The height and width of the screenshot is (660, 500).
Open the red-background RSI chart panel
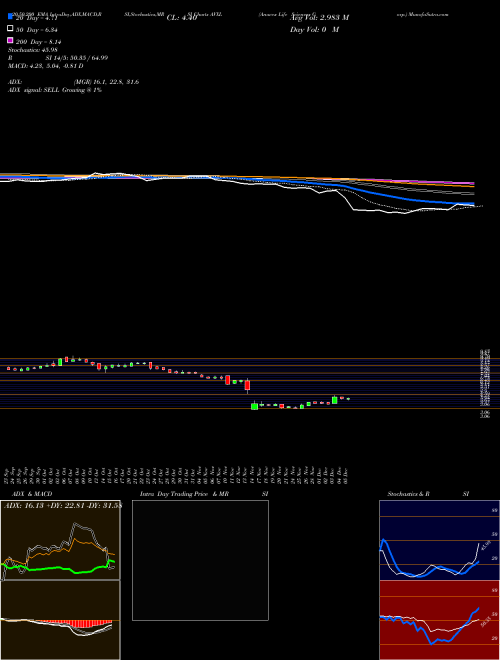pos(439,620)
